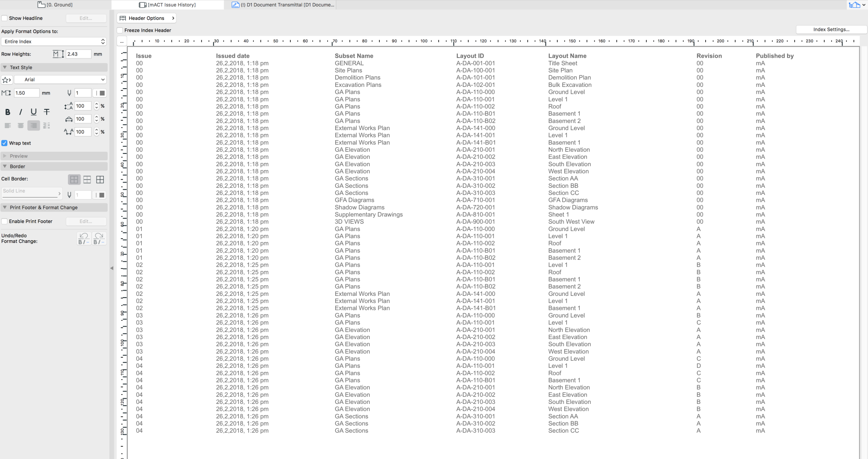Switch to the 0. Ground tab

[55, 5]
